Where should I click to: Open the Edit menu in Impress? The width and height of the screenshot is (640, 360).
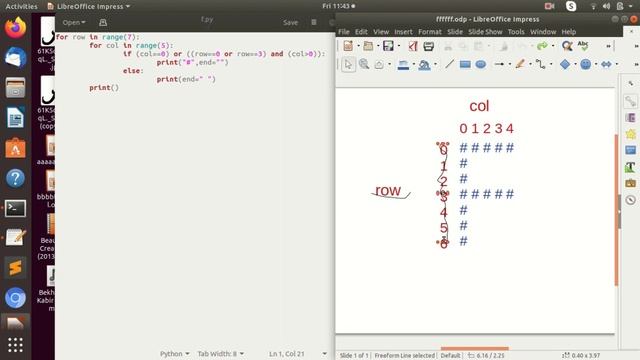[x=361, y=32]
